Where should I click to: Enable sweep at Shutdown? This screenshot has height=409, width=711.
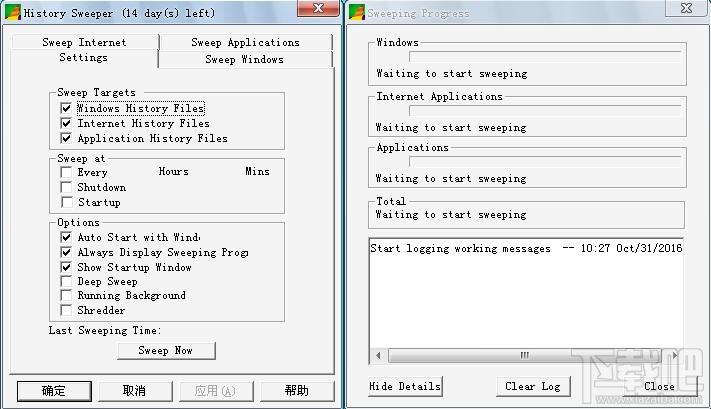coord(66,187)
